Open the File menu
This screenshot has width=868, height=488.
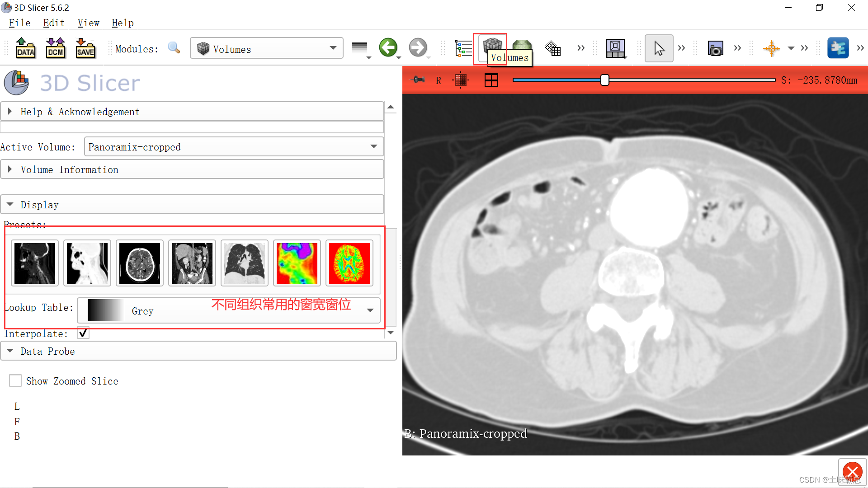coord(19,23)
